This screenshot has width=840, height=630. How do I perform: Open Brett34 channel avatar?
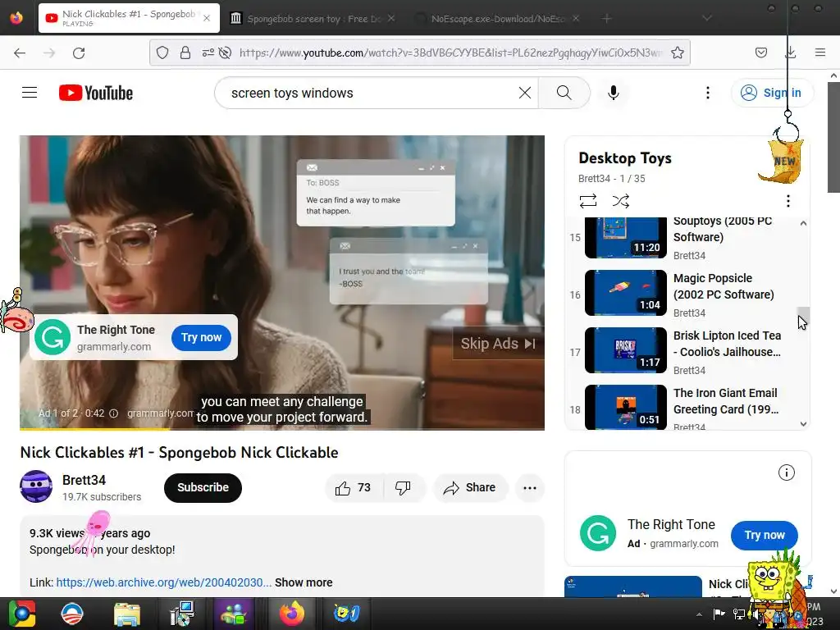[x=36, y=486]
